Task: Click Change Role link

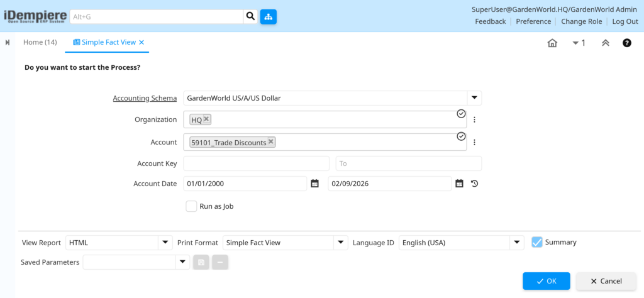Action: tap(582, 21)
